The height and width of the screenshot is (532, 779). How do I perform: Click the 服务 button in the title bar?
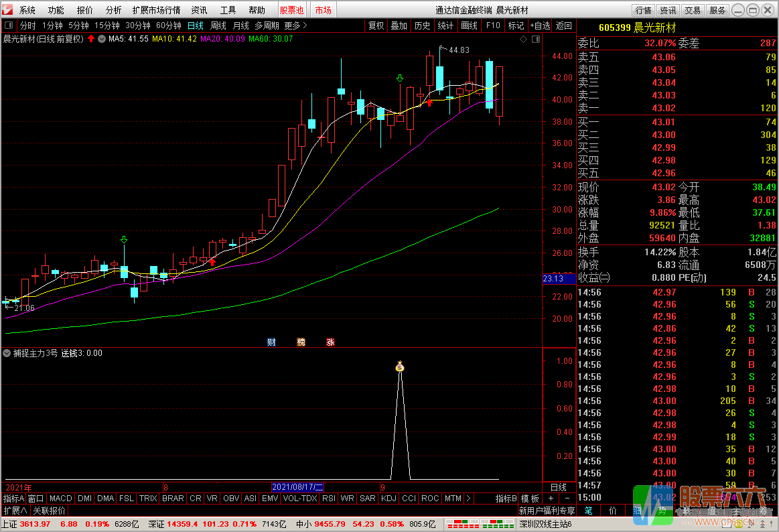coord(717,10)
